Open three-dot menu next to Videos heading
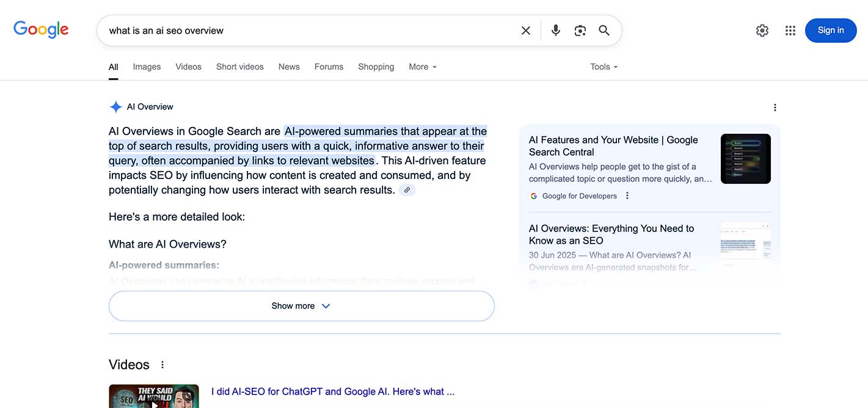This screenshot has width=868, height=408. click(x=162, y=365)
